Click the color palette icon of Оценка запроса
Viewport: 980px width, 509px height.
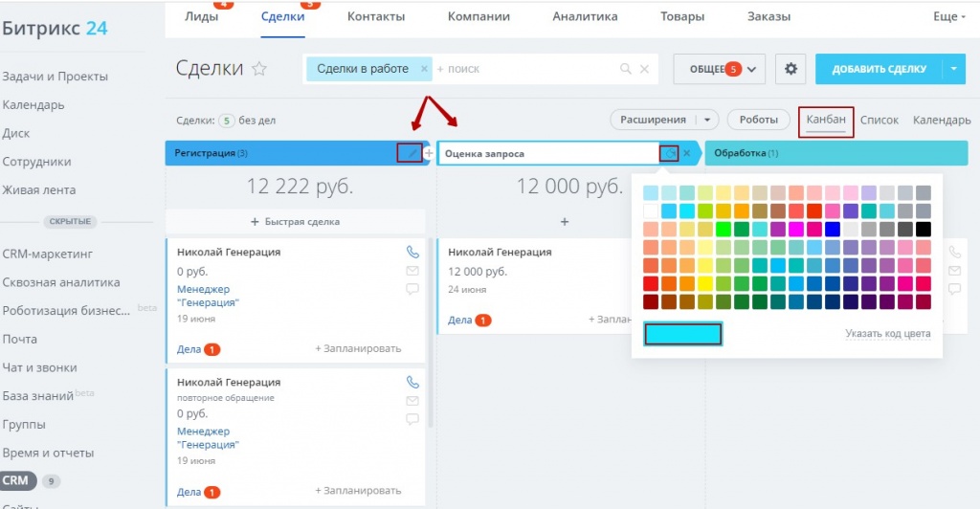670,153
